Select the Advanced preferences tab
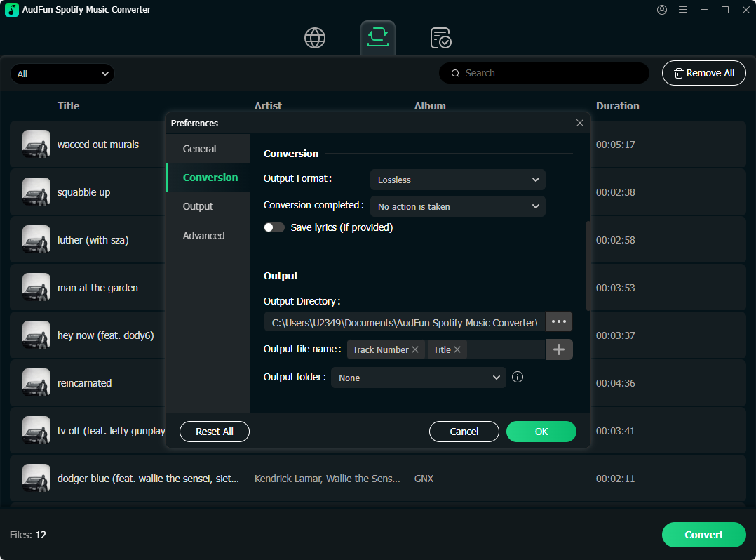Viewport: 756px width, 560px height. click(204, 236)
